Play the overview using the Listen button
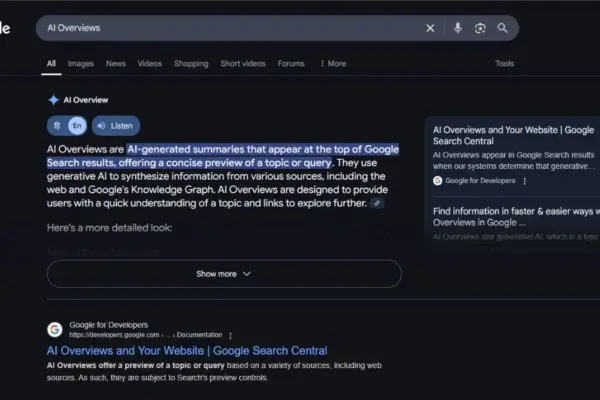This screenshot has height=400, width=600. [116, 126]
